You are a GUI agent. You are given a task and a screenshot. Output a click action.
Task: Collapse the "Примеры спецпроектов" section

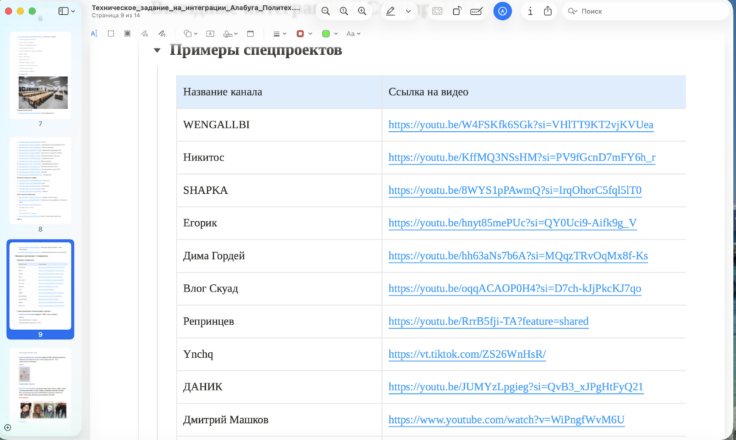(x=157, y=50)
